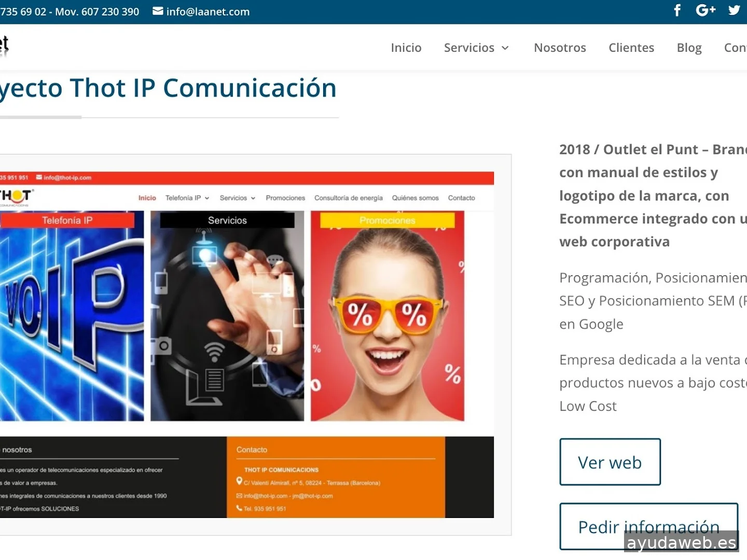Click the envelope icon next to info@laanet.com

[158, 11]
